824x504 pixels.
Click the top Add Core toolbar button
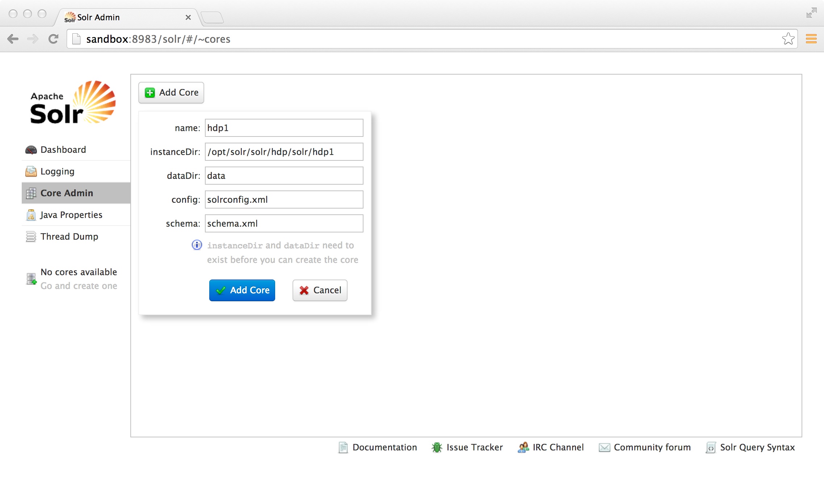click(x=171, y=93)
